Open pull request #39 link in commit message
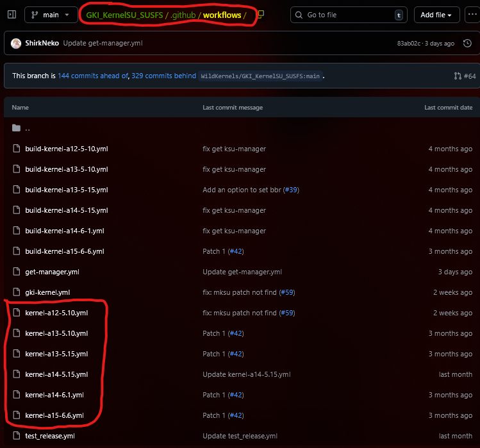Image resolution: width=480 pixels, height=448 pixels. pos(292,190)
